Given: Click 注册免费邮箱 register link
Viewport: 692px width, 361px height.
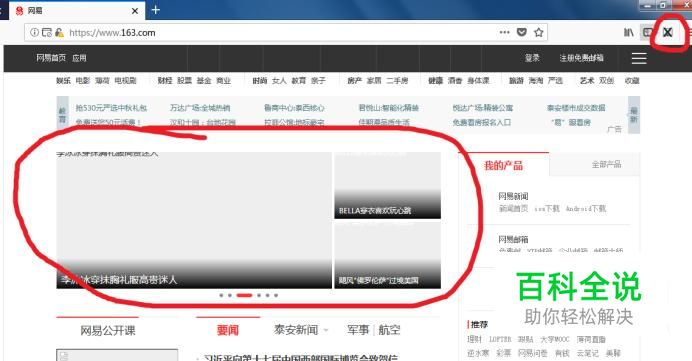Looking at the screenshot, I should [581, 58].
